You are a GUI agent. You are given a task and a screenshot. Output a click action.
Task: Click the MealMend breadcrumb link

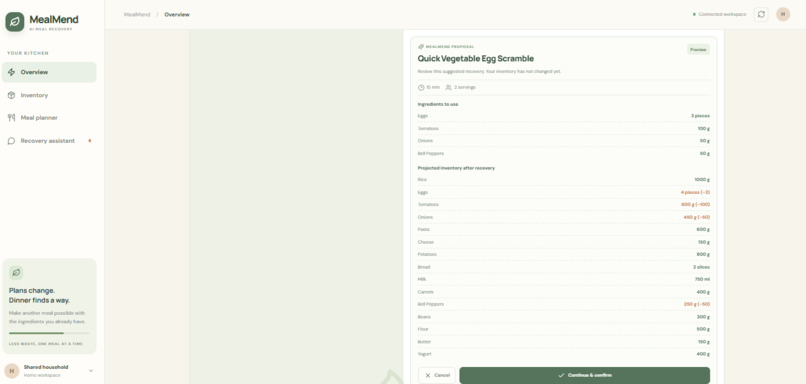[x=137, y=14]
